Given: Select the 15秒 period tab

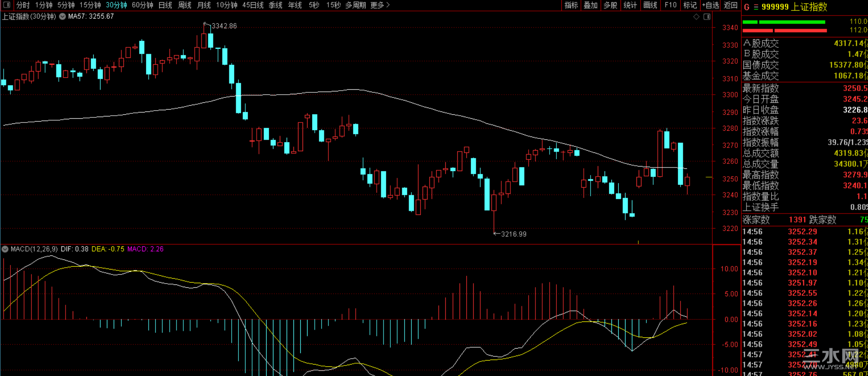Looking at the screenshot, I should point(333,5).
